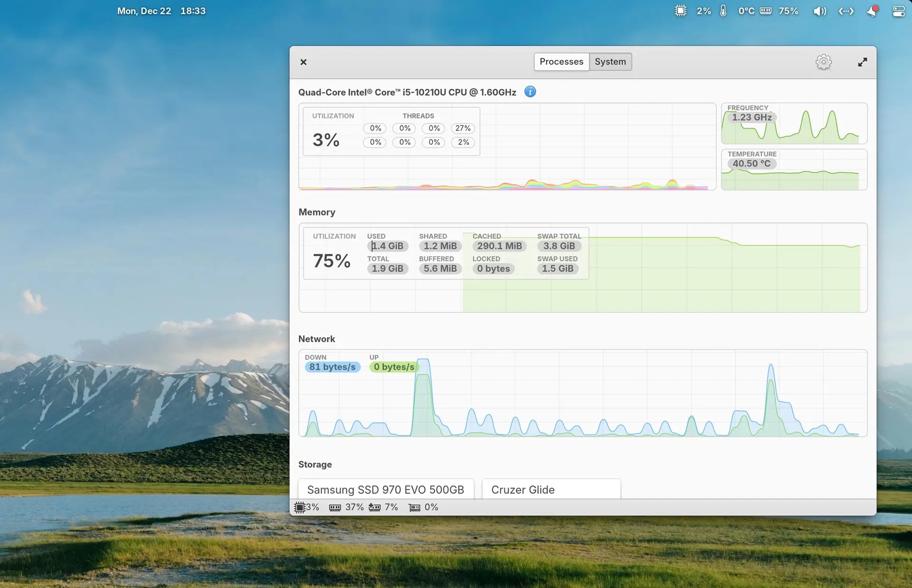Screen dimensions: 912x588
Task: Click CPU chip icon in status bar
Action: click(300, 507)
